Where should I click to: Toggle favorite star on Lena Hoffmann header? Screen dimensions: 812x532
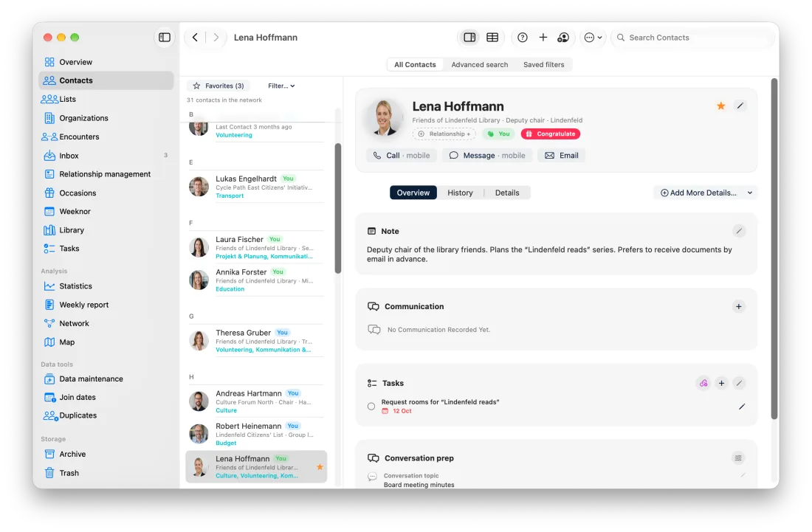point(721,106)
